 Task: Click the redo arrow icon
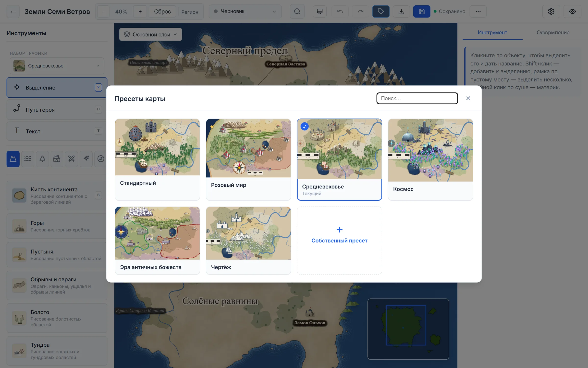(x=360, y=12)
